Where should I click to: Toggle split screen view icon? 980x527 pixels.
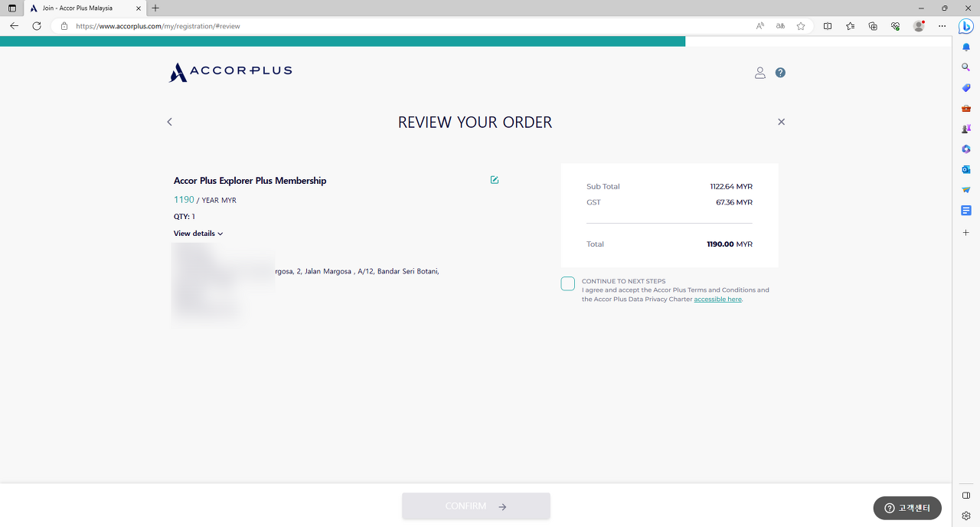pyautogui.click(x=828, y=26)
